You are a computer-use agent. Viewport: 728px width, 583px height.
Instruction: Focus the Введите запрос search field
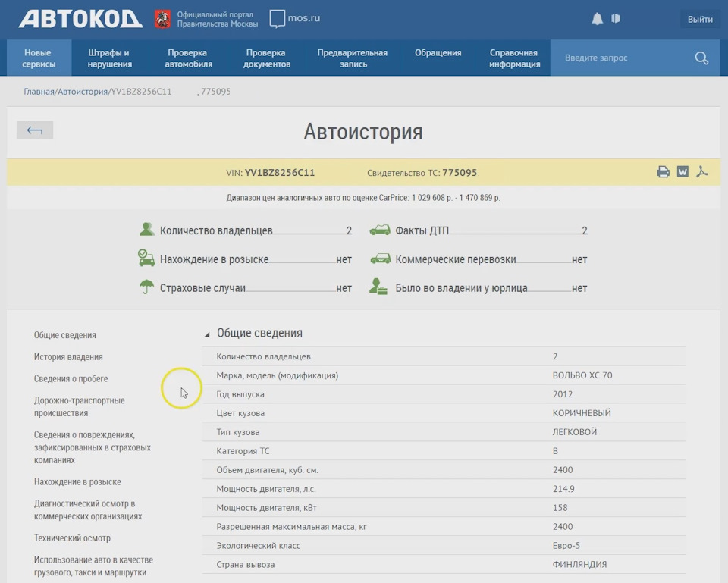point(622,58)
